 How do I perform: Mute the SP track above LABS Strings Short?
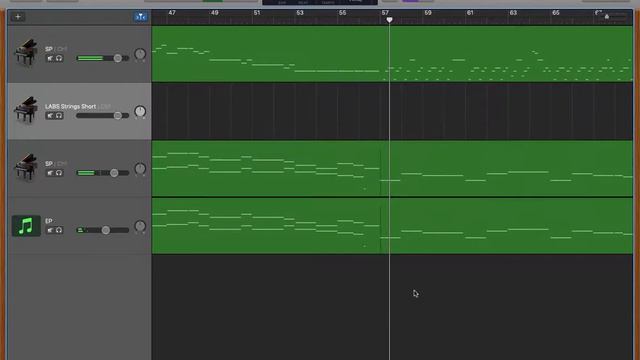click(50, 58)
